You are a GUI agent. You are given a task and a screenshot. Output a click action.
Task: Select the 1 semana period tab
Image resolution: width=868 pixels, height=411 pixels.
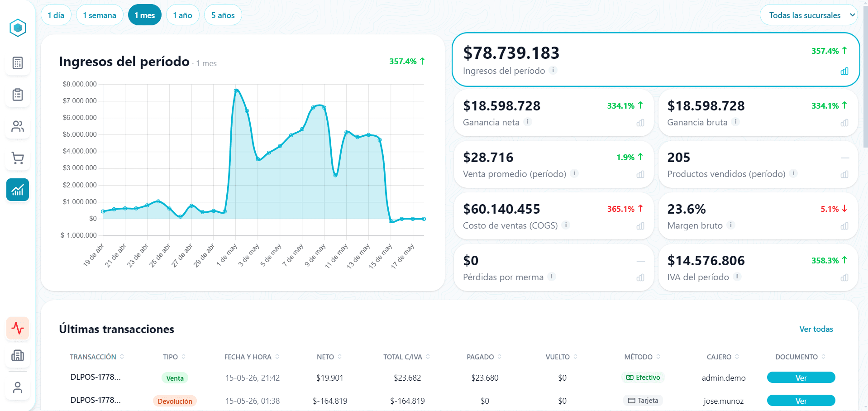pos(100,15)
